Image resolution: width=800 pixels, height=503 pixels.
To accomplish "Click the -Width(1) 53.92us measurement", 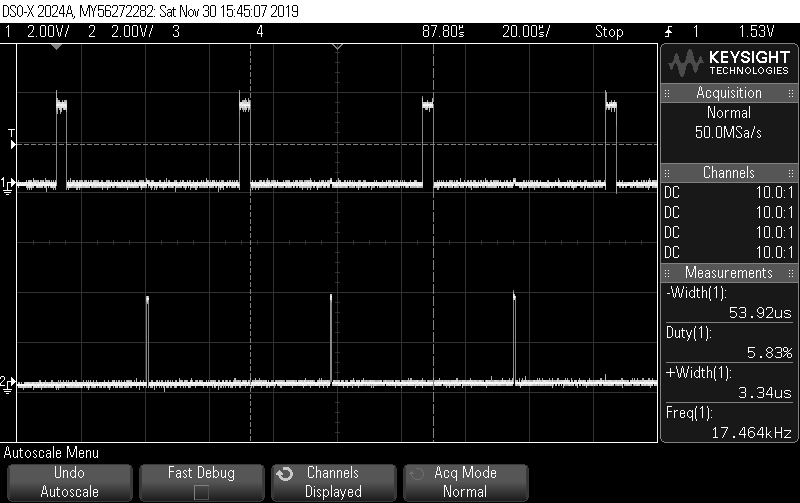I will point(729,302).
